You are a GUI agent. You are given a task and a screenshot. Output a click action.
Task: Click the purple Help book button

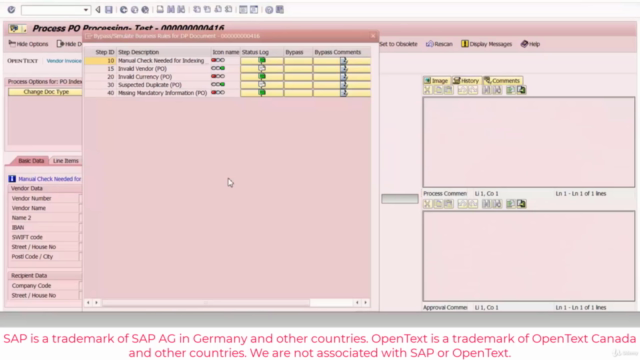[x=530, y=44]
